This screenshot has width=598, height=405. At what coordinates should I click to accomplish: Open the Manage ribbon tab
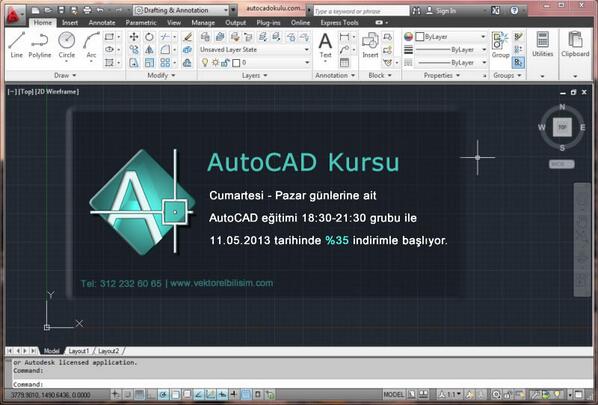203,23
